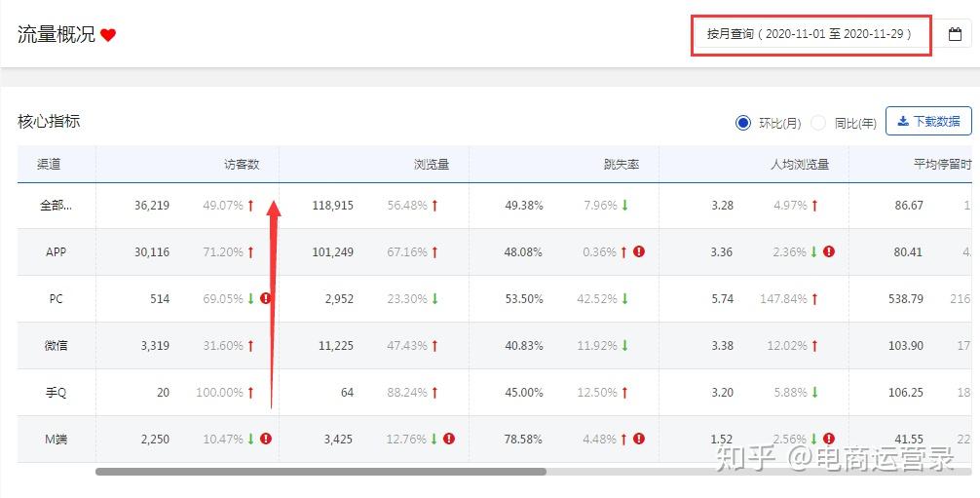Click the change value 71.20%
Image resolution: width=980 pixels, height=498 pixels.
(223, 252)
